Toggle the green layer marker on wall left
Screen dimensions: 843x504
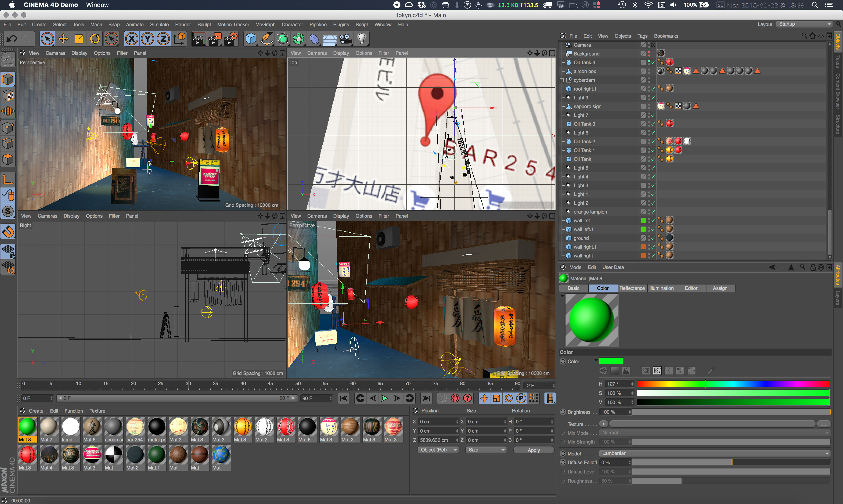click(x=643, y=220)
